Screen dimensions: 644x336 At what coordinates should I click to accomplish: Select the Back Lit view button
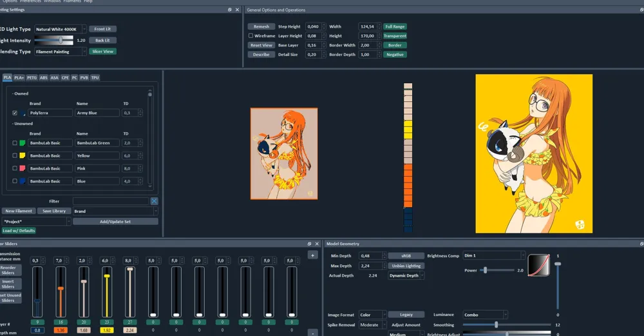102,40
